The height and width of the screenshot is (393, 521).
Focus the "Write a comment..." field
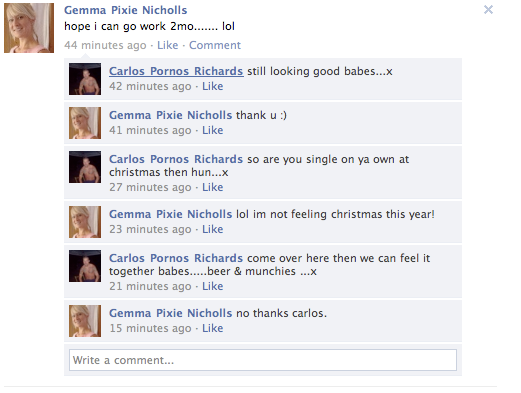click(x=263, y=360)
